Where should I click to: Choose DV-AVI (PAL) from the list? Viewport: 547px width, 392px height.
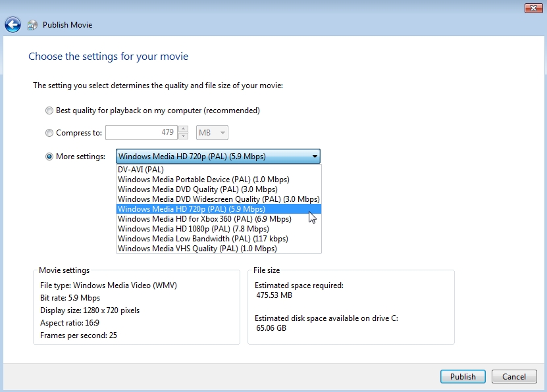click(x=219, y=169)
